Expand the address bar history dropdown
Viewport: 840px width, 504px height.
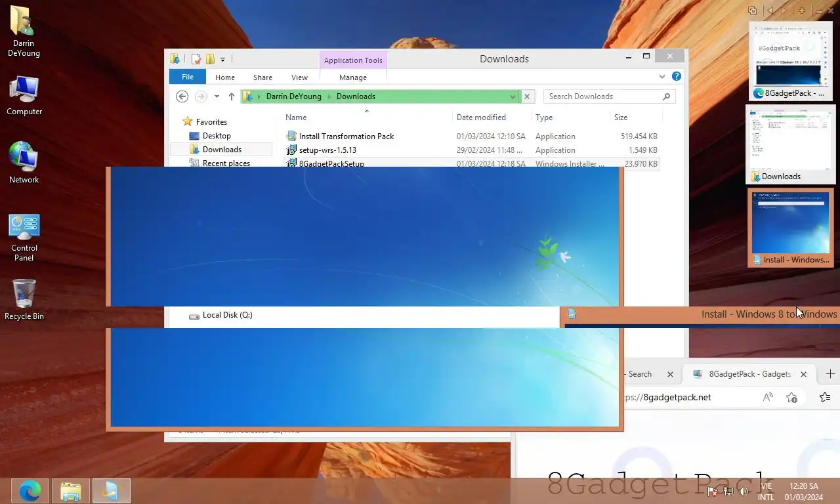click(513, 96)
